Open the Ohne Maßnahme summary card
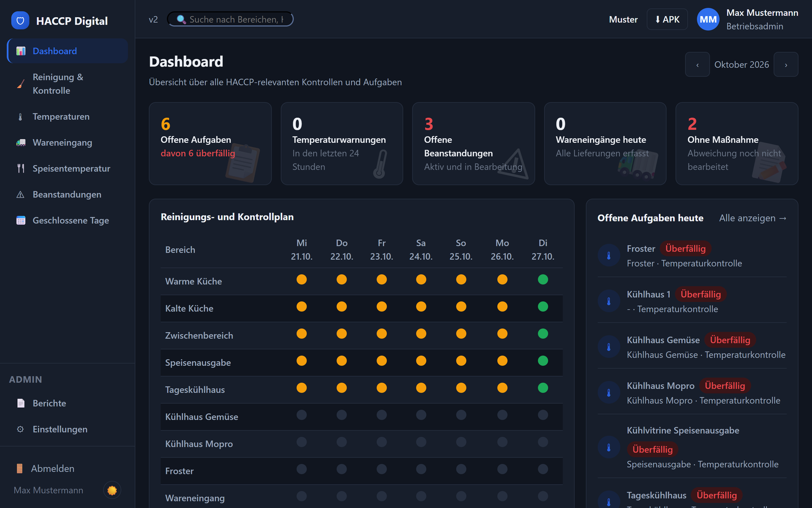The image size is (812, 508). (x=737, y=144)
